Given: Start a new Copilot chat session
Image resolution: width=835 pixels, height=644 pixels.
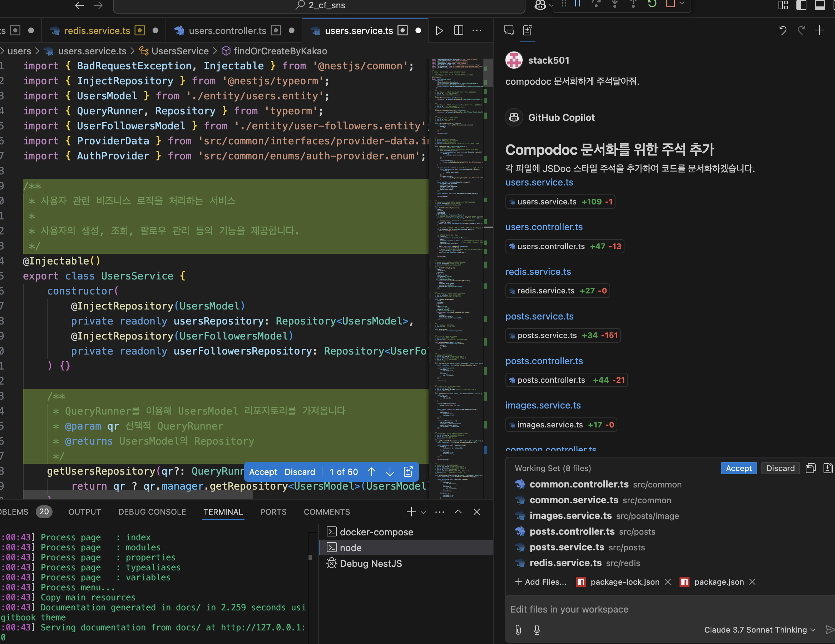Looking at the screenshot, I should pos(819,31).
